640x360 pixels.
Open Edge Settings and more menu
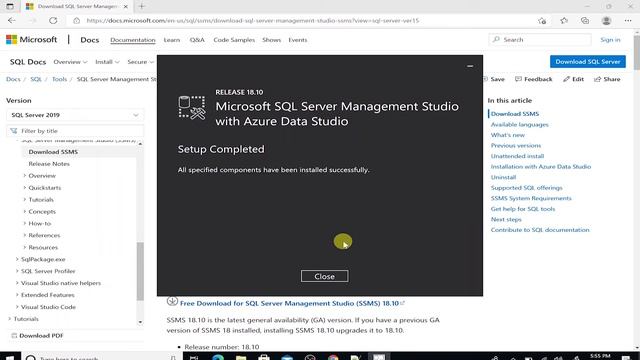point(628,20)
